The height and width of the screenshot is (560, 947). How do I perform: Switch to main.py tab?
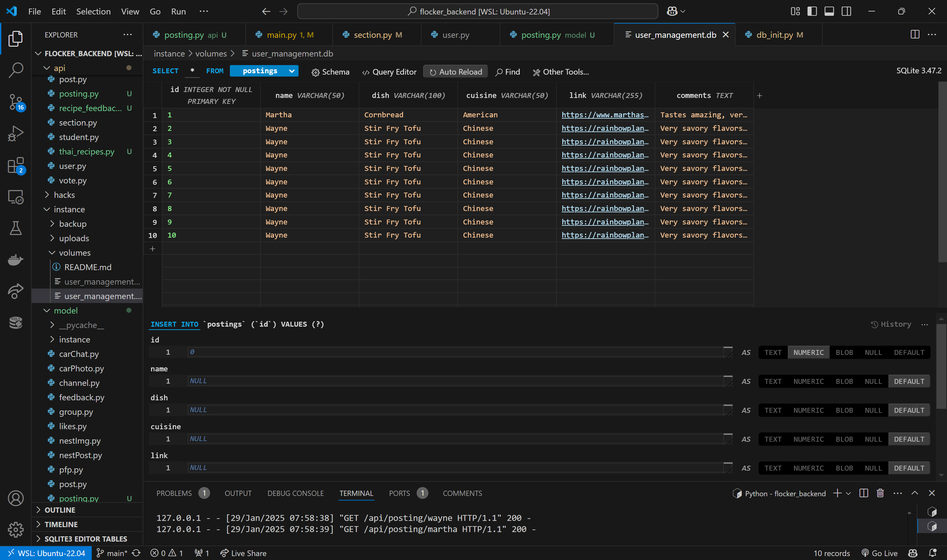[x=289, y=35]
